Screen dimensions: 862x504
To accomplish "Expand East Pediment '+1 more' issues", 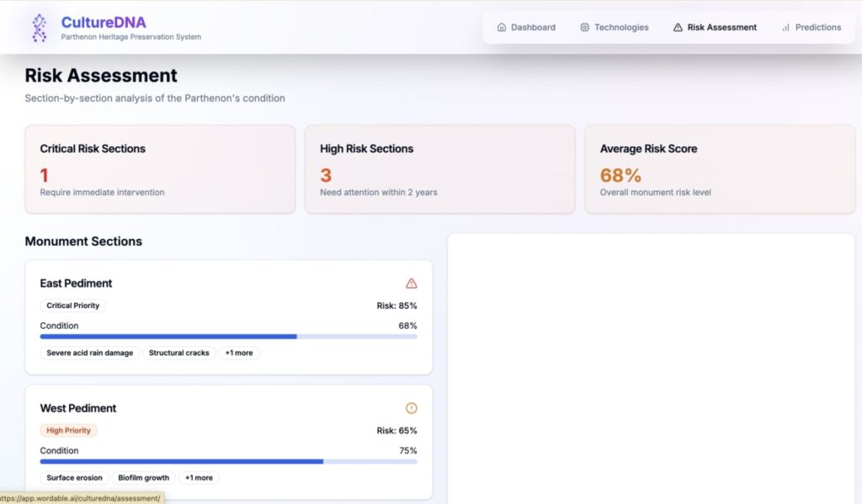I will point(239,353).
